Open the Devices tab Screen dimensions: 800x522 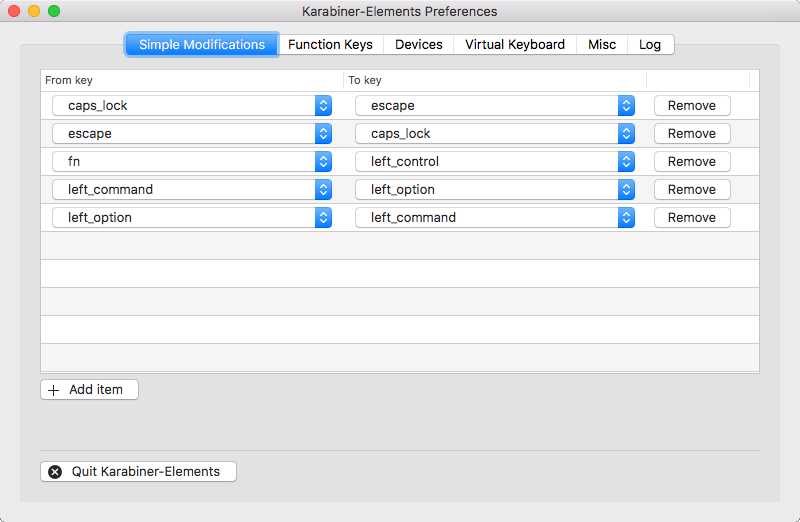419,44
